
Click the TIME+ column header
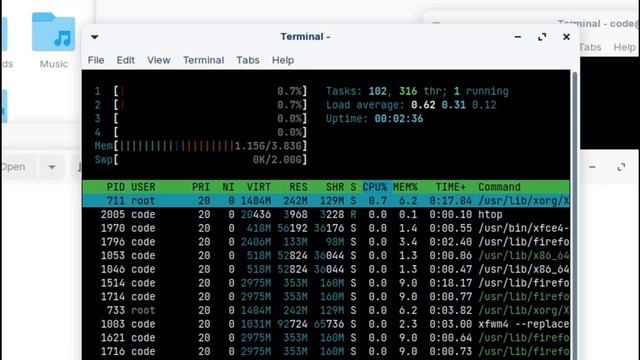click(x=450, y=187)
